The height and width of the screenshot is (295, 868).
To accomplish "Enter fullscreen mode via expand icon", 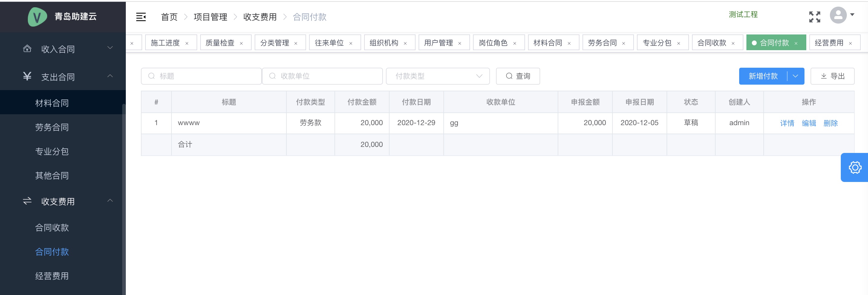I will [814, 17].
